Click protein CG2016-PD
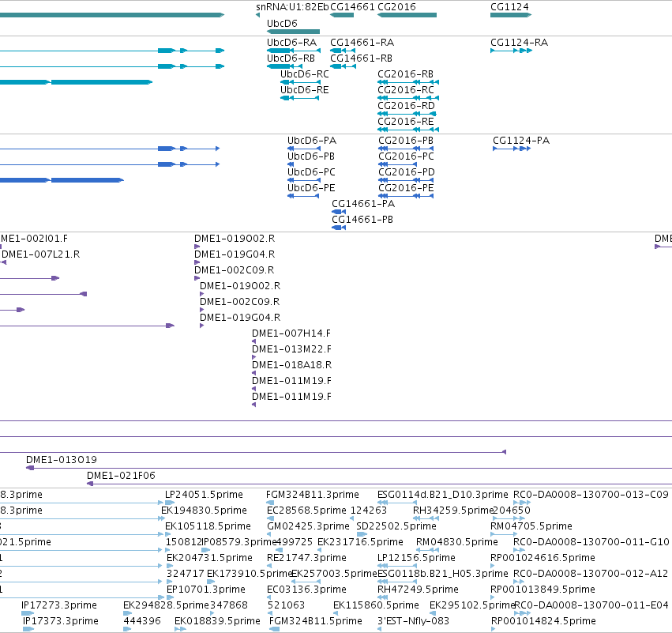This screenshot has width=672, height=633. pos(406,180)
